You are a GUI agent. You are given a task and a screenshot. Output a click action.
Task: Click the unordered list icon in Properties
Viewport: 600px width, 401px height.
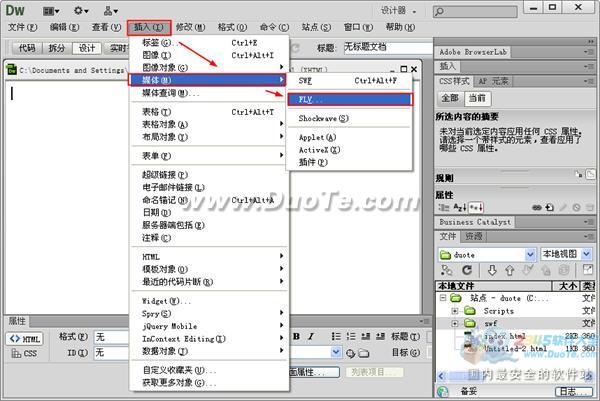point(336,336)
